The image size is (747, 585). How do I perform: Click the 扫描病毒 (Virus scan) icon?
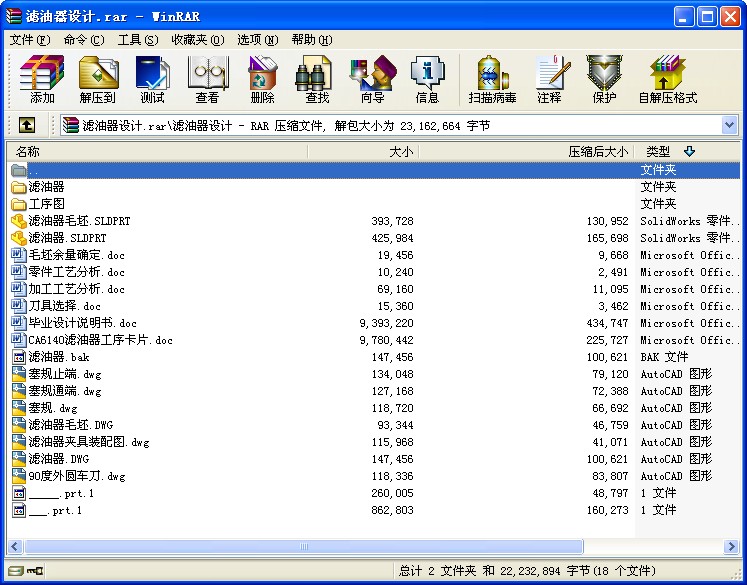coord(492,73)
